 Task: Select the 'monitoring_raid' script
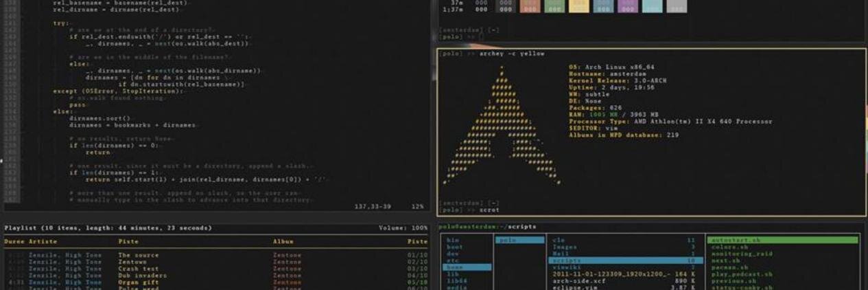pos(742,254)
